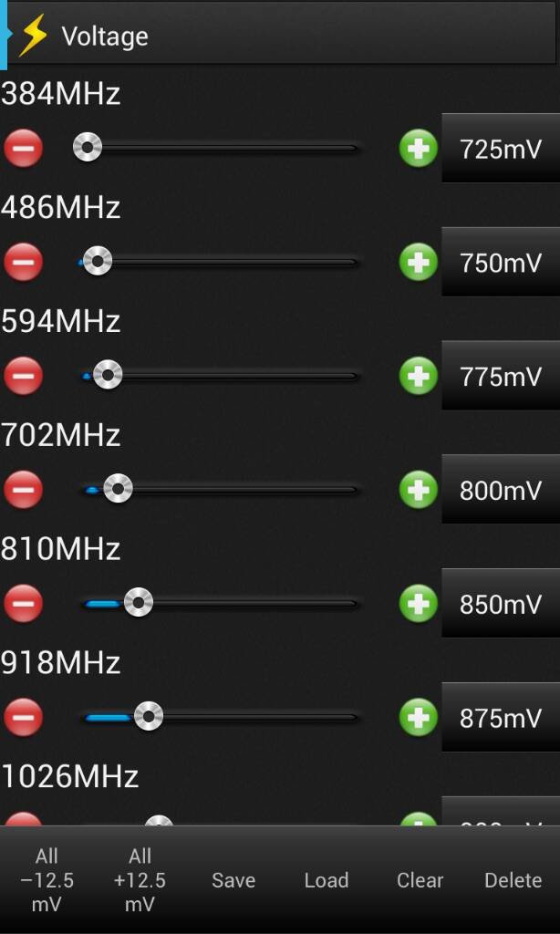560x934 pixels.
Task: Open the 875mV value field
Action: 501,717
